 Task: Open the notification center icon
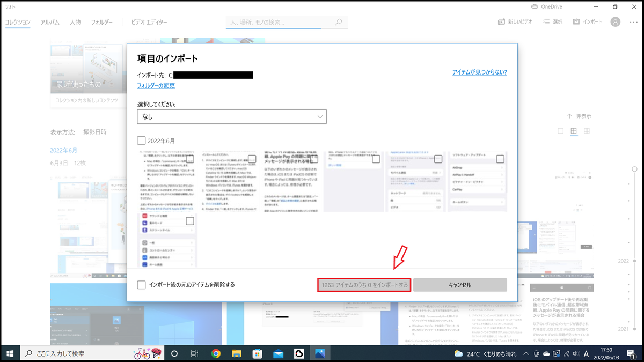pyautogui.click(x=631, y=354)
